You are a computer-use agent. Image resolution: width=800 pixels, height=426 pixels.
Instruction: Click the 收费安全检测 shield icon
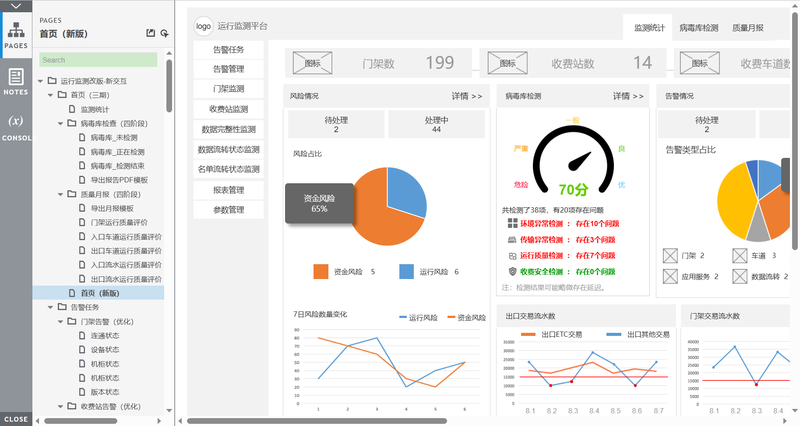pyautogui.click(x=512, y=271)
